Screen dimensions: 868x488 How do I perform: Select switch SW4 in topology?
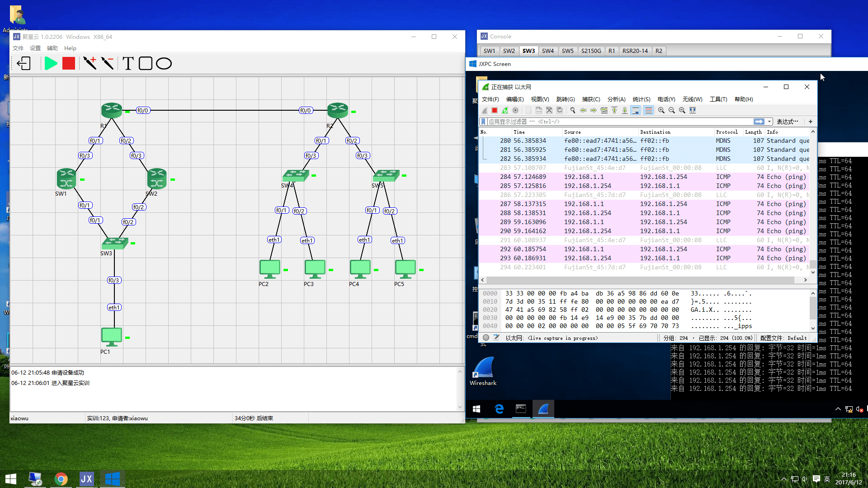[x=296, y=175]
